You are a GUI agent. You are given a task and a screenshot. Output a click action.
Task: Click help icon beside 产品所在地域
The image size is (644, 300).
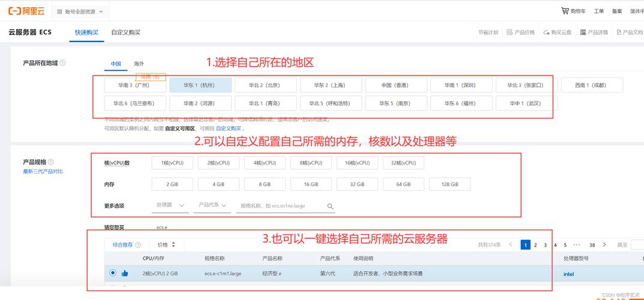tap(62, 63)
